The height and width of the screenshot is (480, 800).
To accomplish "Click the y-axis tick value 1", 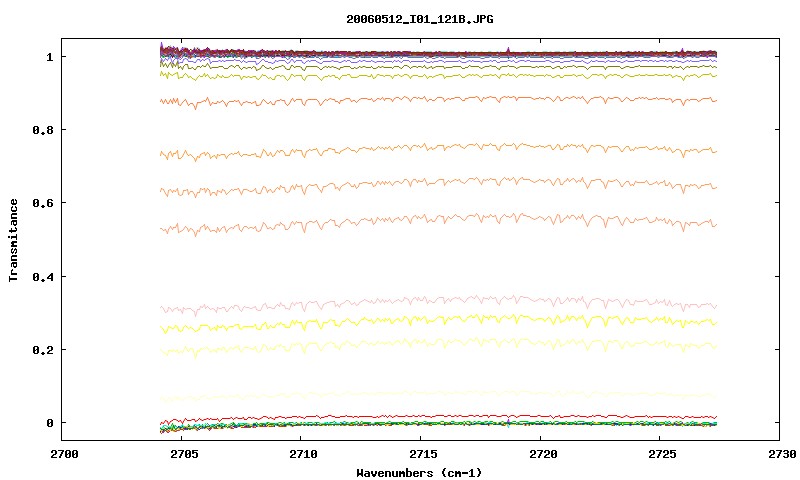I will tap(49, 57).
